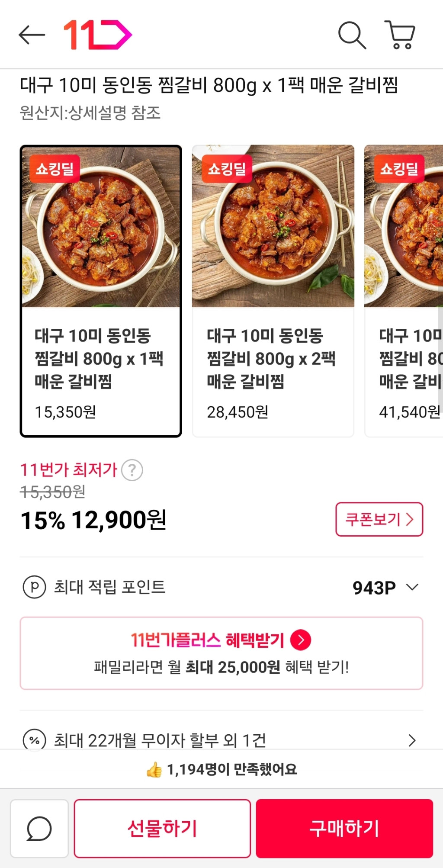The image size is (443, 868).
Task: Open the 쿠폰보기 coupon list
Action: click(379, 519)
